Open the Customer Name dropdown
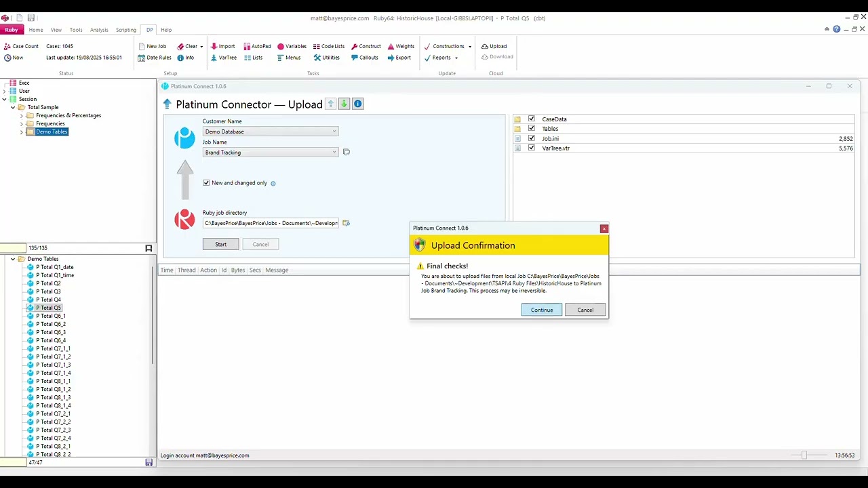 pyautogui.click(x=271, y=131)
